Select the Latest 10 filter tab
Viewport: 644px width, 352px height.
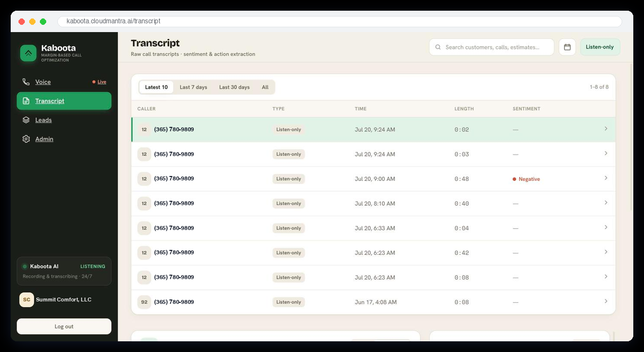coord(156,87)
